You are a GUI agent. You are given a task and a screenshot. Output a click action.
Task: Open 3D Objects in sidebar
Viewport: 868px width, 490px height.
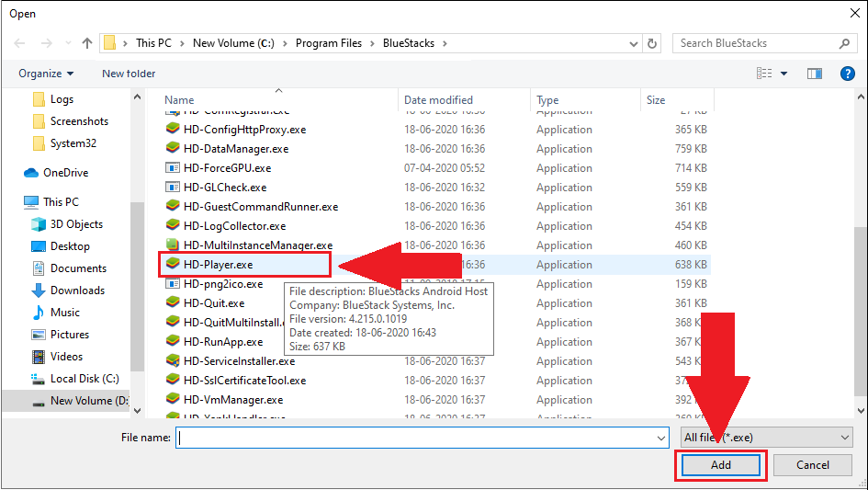point(67,224)
